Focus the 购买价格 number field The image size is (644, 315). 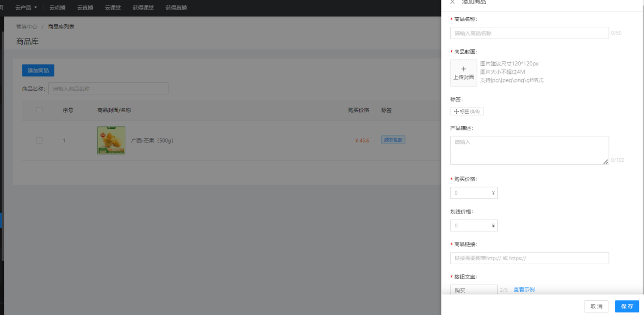473,193
